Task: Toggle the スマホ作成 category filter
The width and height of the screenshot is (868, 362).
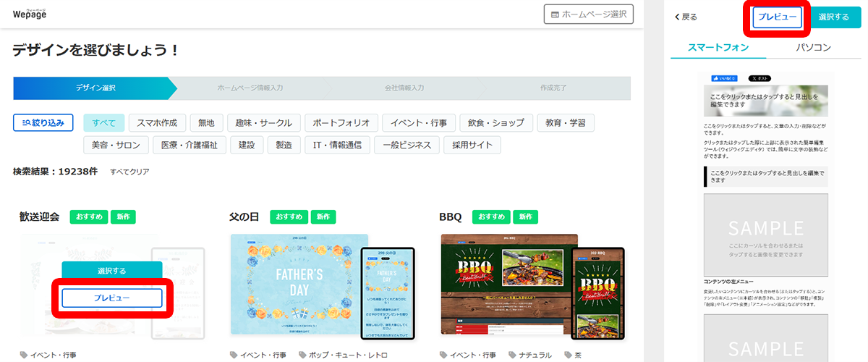Action: 158,123
